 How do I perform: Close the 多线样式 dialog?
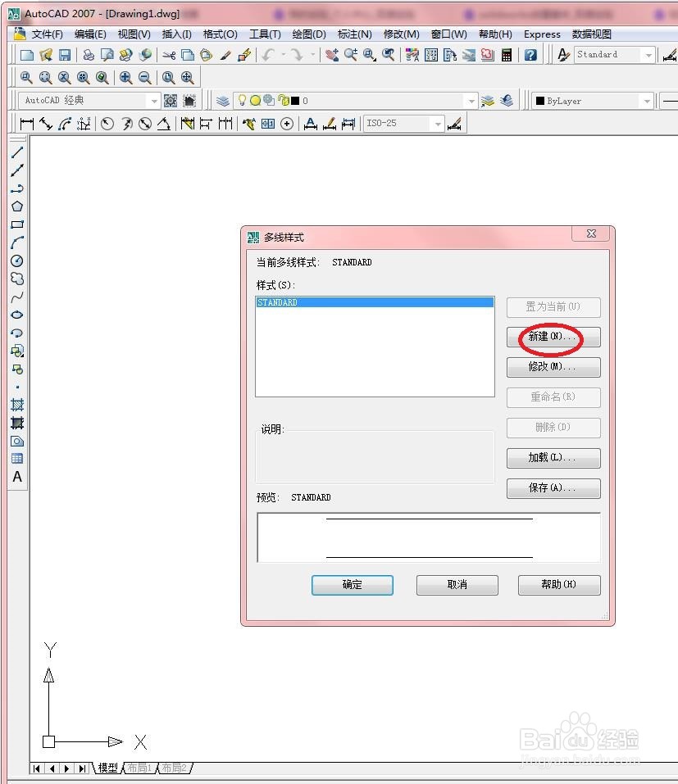tap(591, 233)
